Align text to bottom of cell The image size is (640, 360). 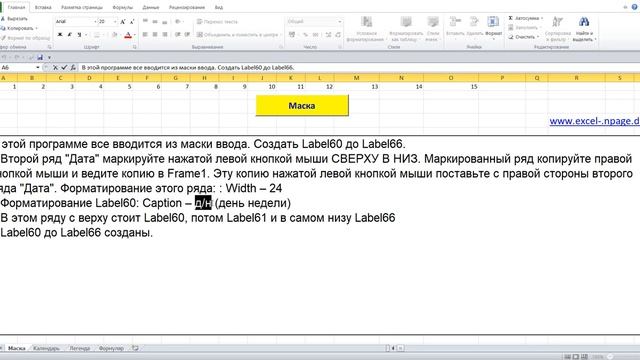pyautogui.click(x=165, y=22)
